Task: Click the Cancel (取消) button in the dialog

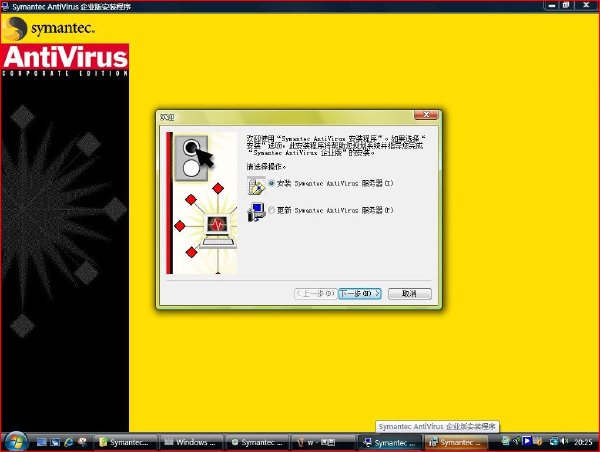Action: (x=409, y=294)
